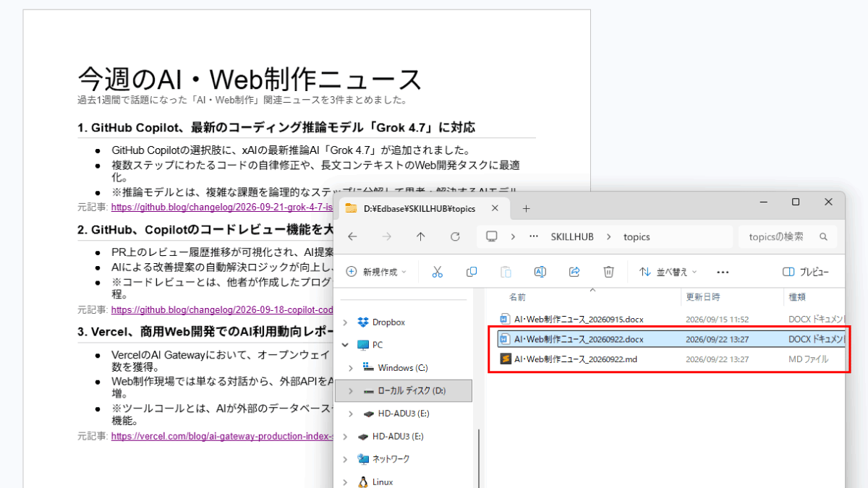Screen dimensions: 868x488
Task: Select Windows (C:) in navigation pane
Action: tap(403, 368)
